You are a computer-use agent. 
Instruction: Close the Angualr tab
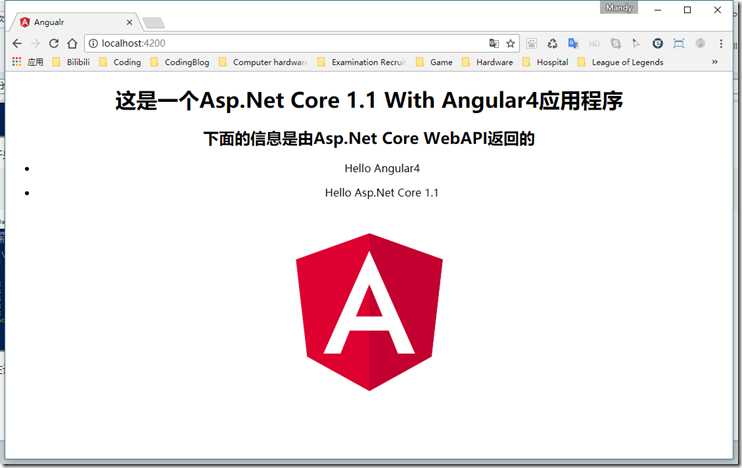130,22
